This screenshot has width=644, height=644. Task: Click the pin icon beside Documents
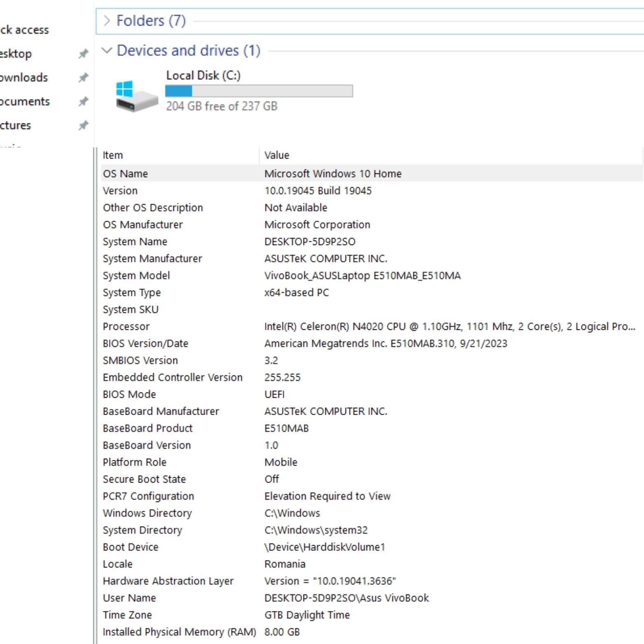tap(84, 101)
